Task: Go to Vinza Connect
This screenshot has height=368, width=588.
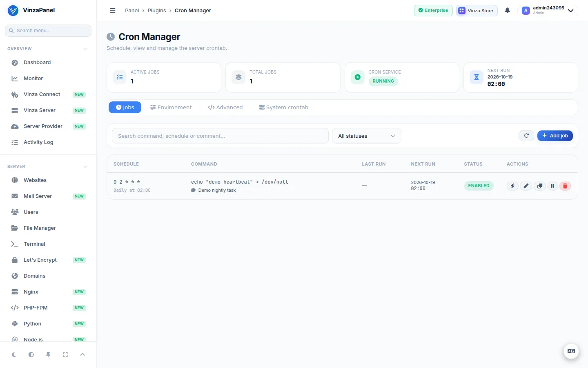Action: [x=48, y=94]
